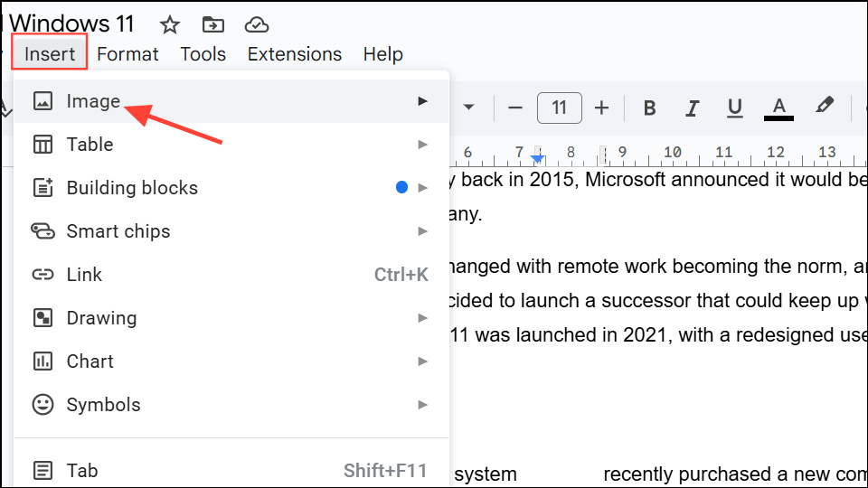Choose Image from the Insert menu
This screenshot has width=868, height=488.
231,101
